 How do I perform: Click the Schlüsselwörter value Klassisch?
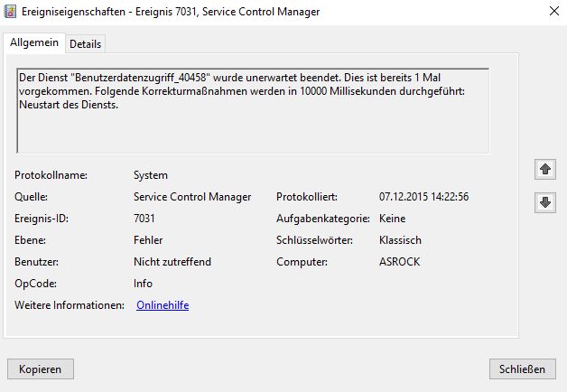(401, 240)
